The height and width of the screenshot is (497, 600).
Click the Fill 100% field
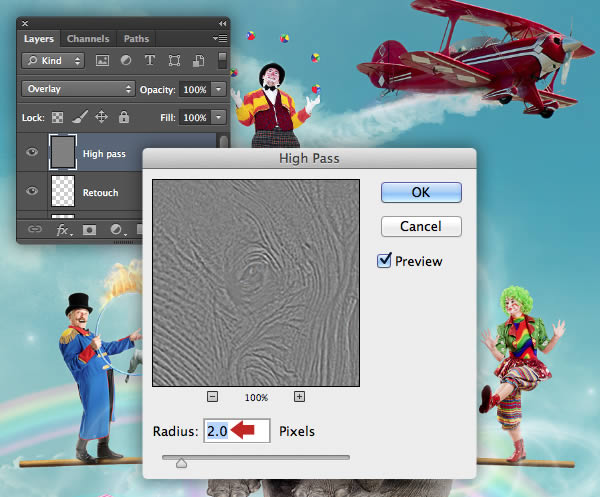point(195,117)
